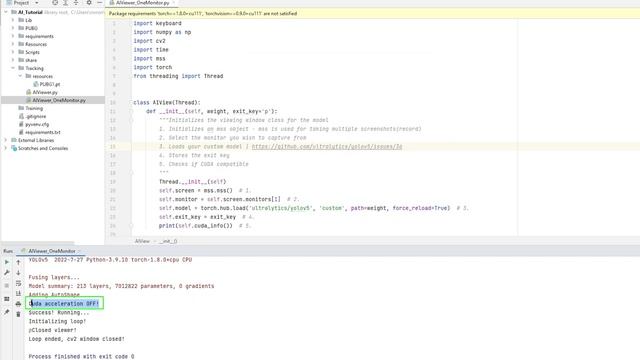Viewport: 640px width, 360px height.
Task: Open the yolov5 GitHub issues link
Action: coord(327,147)
